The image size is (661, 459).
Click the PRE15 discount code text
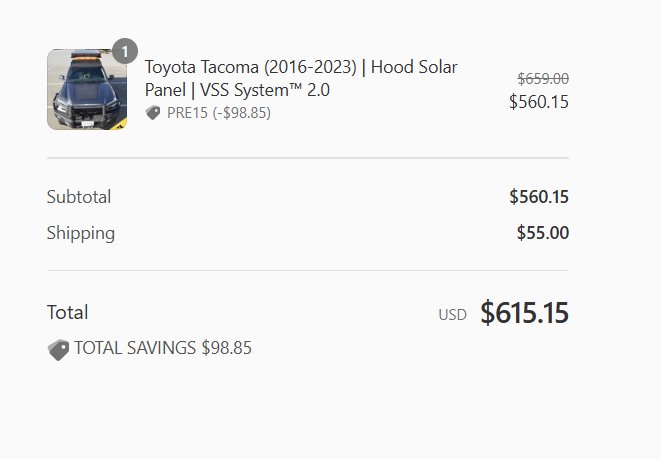click(x=187, y=113)
